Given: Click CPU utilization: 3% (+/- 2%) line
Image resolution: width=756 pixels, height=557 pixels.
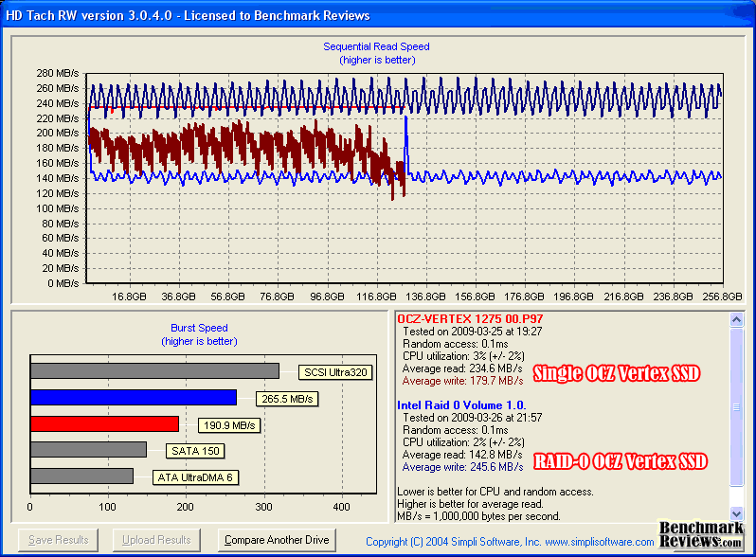Looking at the screenshot, I should pyautogui.click(x=464, y=356).
